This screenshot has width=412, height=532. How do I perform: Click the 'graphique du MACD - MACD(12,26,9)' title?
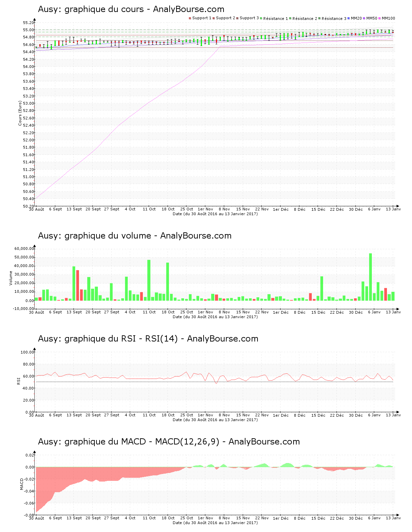pos(169,442)
